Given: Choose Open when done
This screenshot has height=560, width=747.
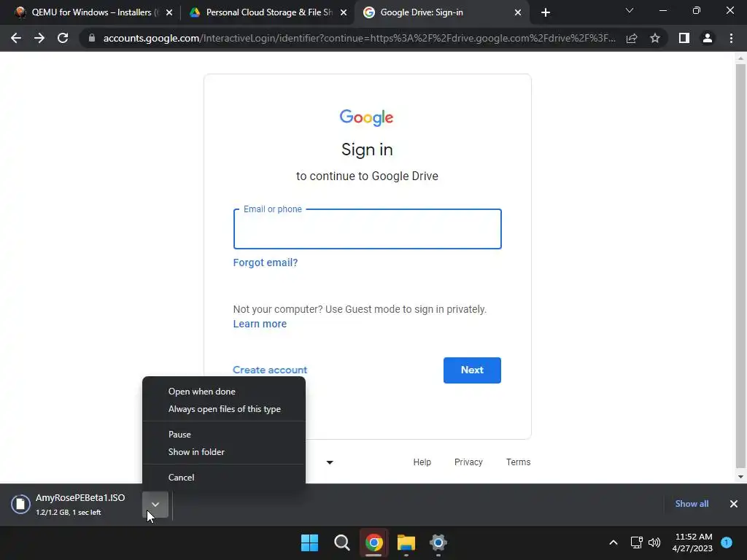Looking at the screenshot, I should click(x=224, y=392).
